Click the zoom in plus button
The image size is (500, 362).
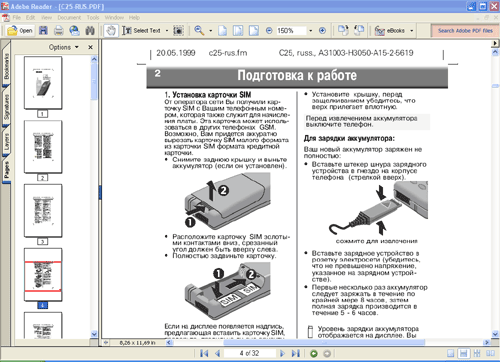pyautogui.click(x=322, y=31)
